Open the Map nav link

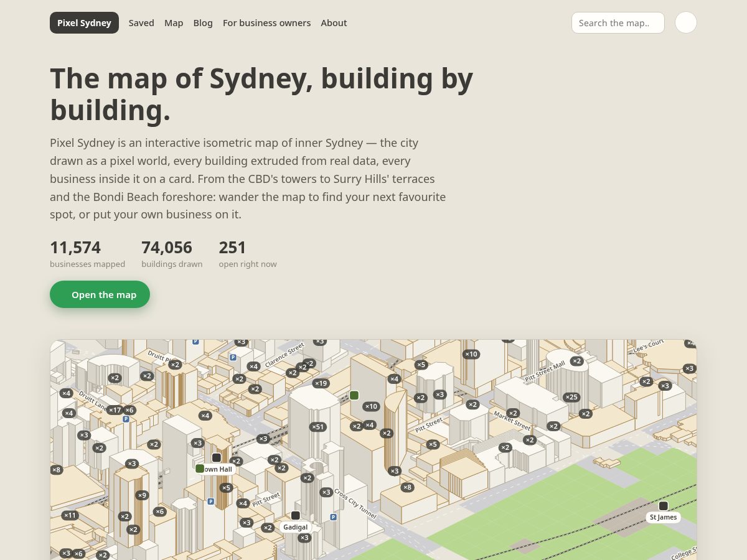pyautogui.click(x=174, y=23)
